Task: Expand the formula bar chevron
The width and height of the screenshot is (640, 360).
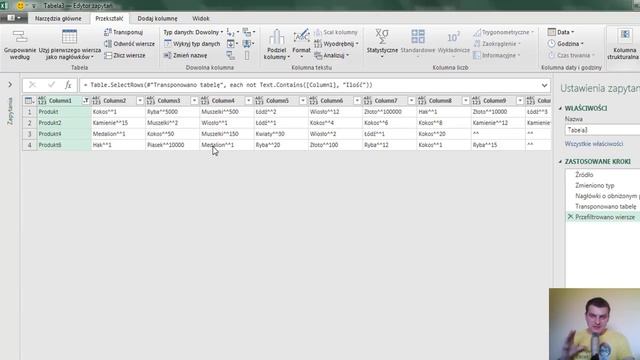Action: point(544,85)
